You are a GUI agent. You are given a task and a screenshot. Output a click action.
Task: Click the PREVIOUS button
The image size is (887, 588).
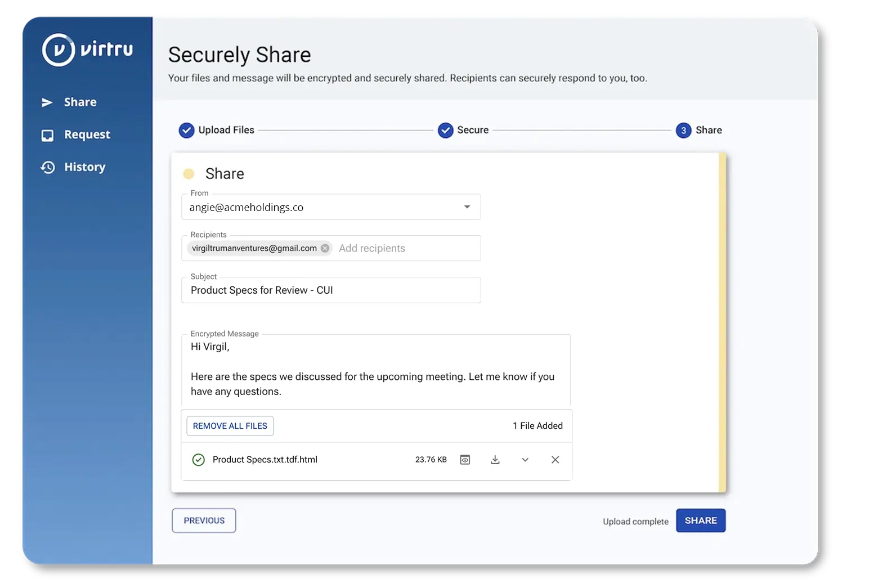point(204,520)
